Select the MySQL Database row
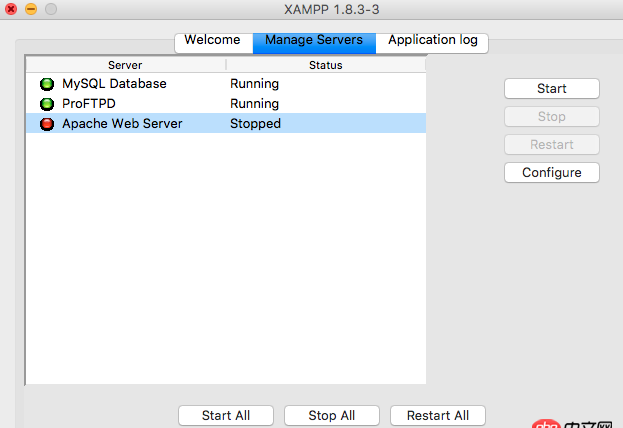The image size is (623, 428). pos(226,84)
